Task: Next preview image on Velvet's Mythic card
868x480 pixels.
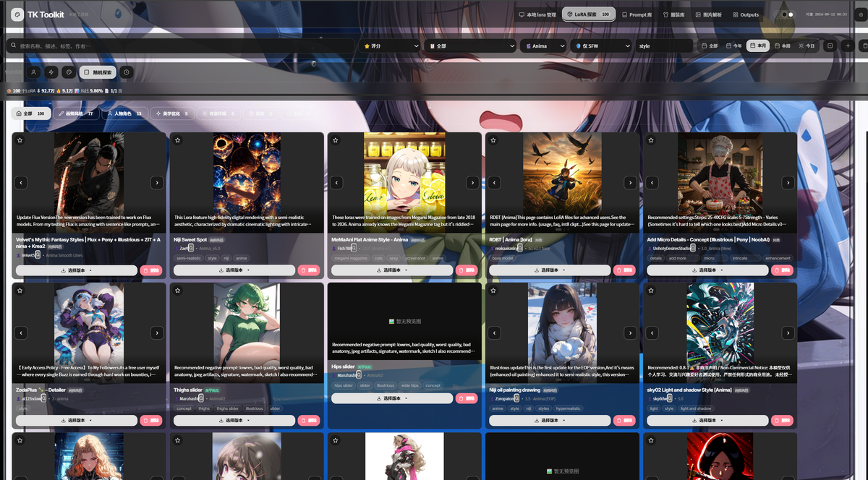Action: coord(157,183)
